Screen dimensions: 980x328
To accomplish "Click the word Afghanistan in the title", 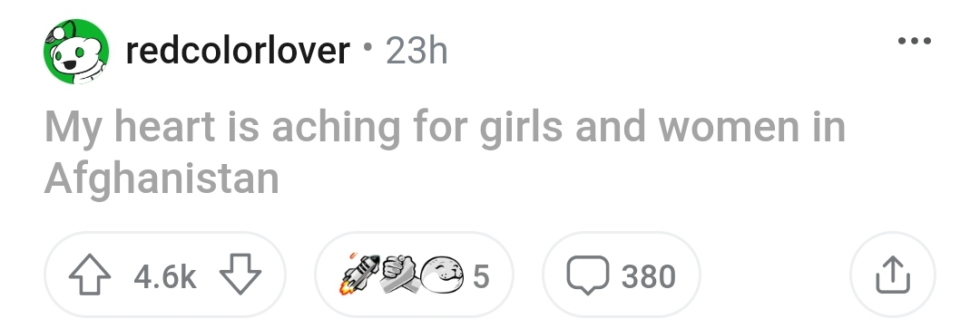I will [162, 179].
